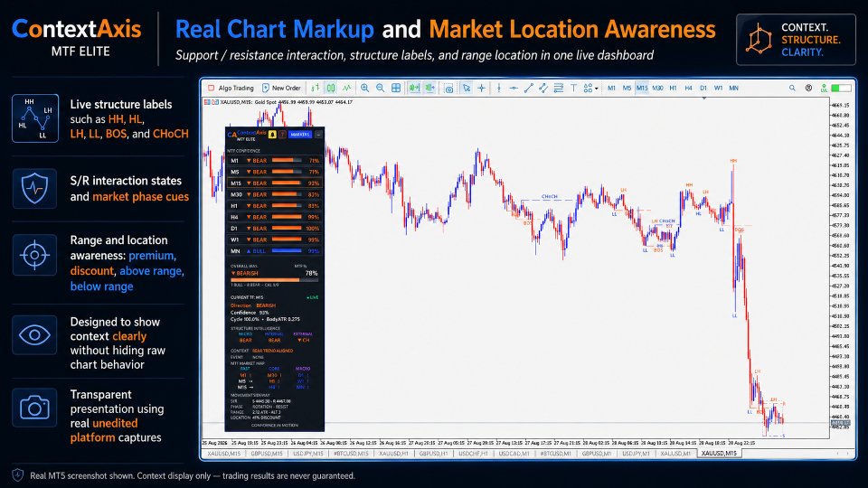Open the objects shapes dropdown
Viewport: 868px width, 488px height.
point(590,88)
